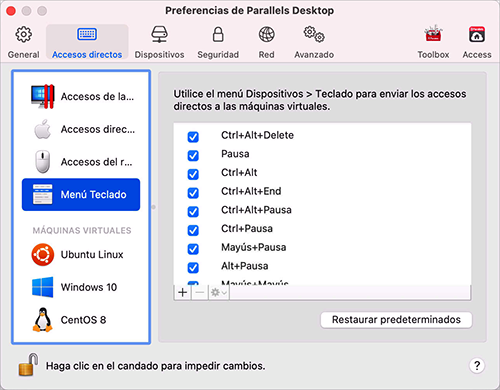Click the Ctrl+Alt+Pausa shortcut text

256,210
